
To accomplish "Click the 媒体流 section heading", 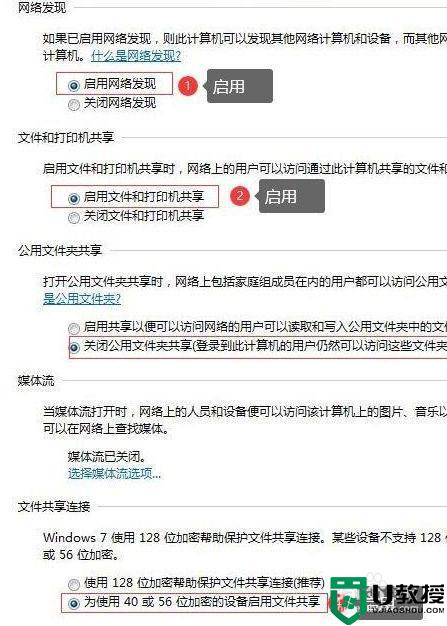I will (36, 380).
